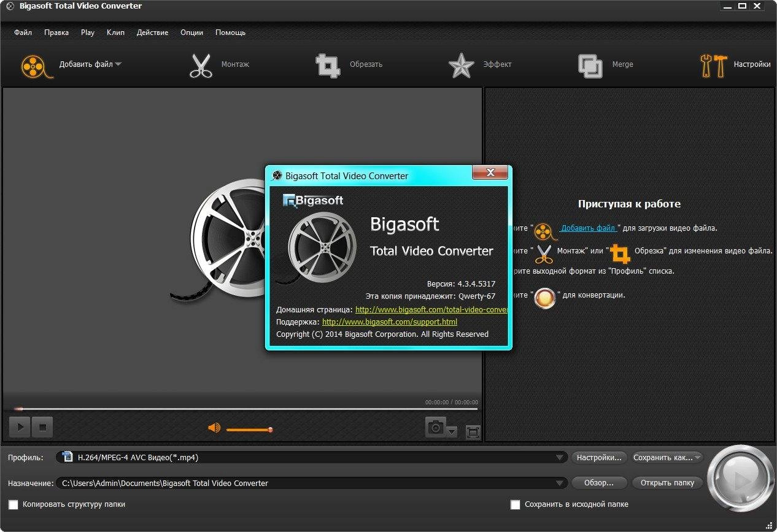The height and width of the screenshot is (532, 777).
Task: Open the Add File dropdown arrow
Action: [x=118, y=64]
